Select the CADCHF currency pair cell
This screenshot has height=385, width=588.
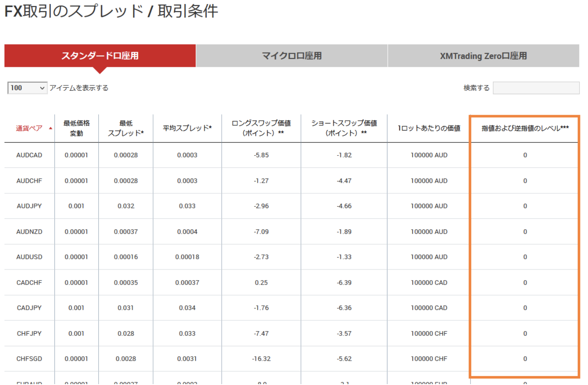coord(29,282)
